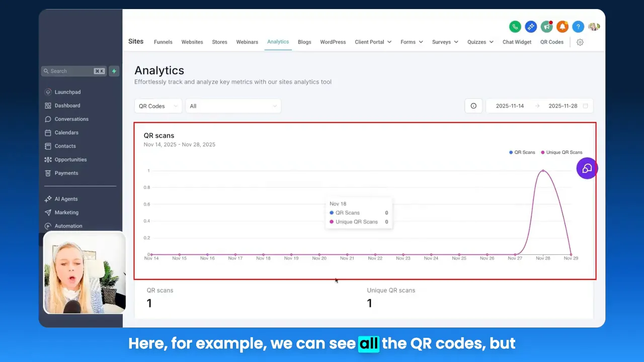Switch to the Websites tab
Viewport: 644px width, 362px height.
[x=192, y=42]
